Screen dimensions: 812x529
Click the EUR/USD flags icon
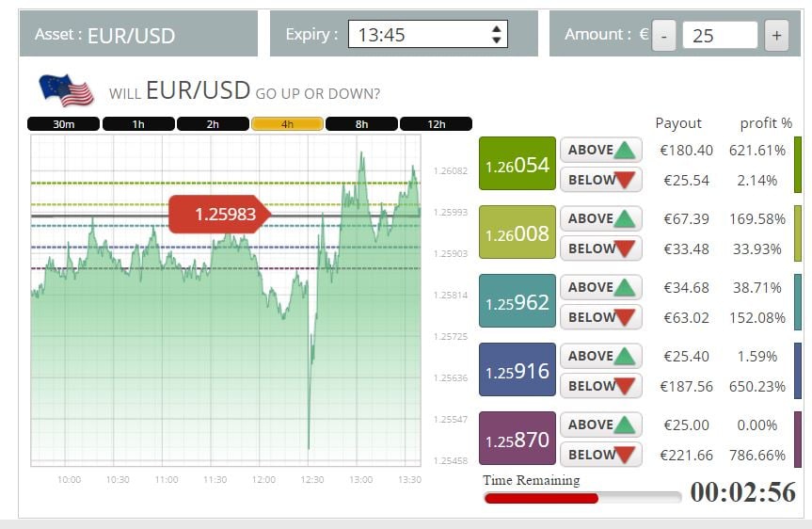tap(66, 90)
